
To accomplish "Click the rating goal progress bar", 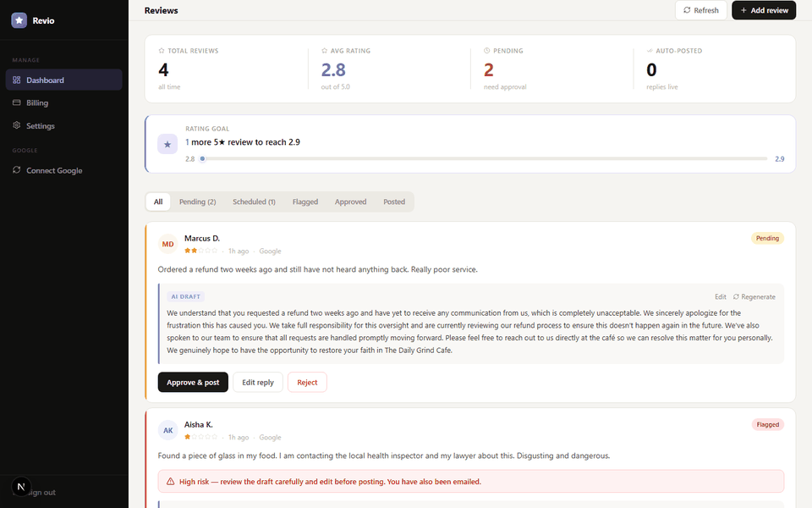I will (484, 158).
